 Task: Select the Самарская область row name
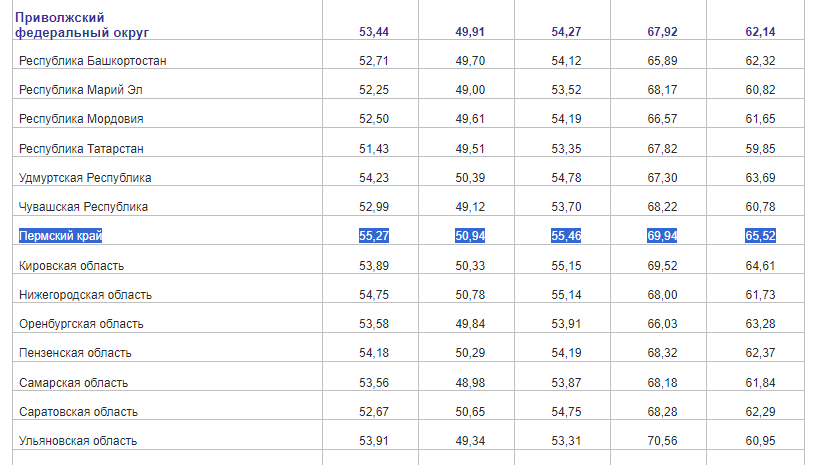tap(73, 383)
